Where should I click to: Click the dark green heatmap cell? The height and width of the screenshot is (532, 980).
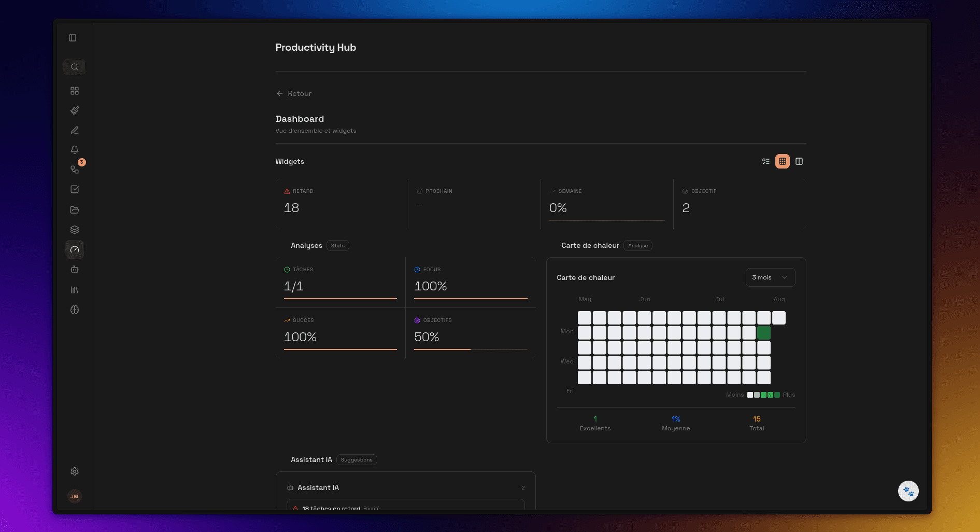[x=764, y=333]
